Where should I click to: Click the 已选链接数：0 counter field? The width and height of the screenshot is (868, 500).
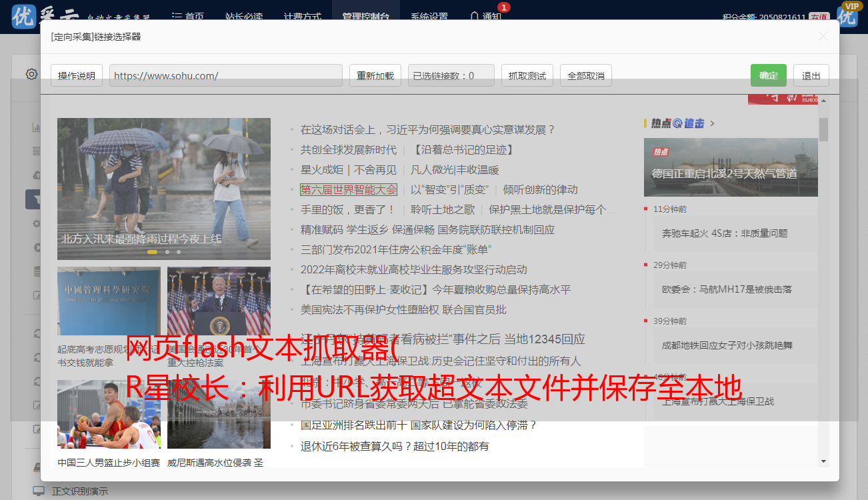point(451,75)
